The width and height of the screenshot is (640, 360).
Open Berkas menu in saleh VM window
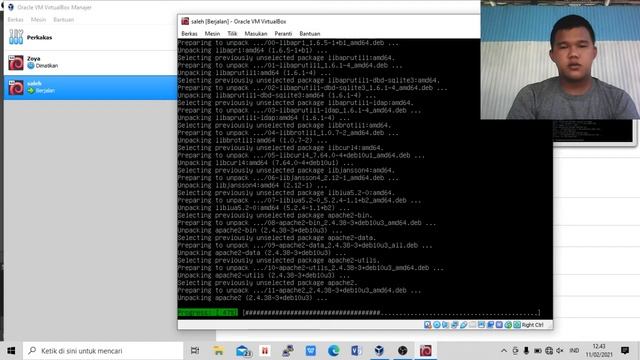click(x=189, y=33)
